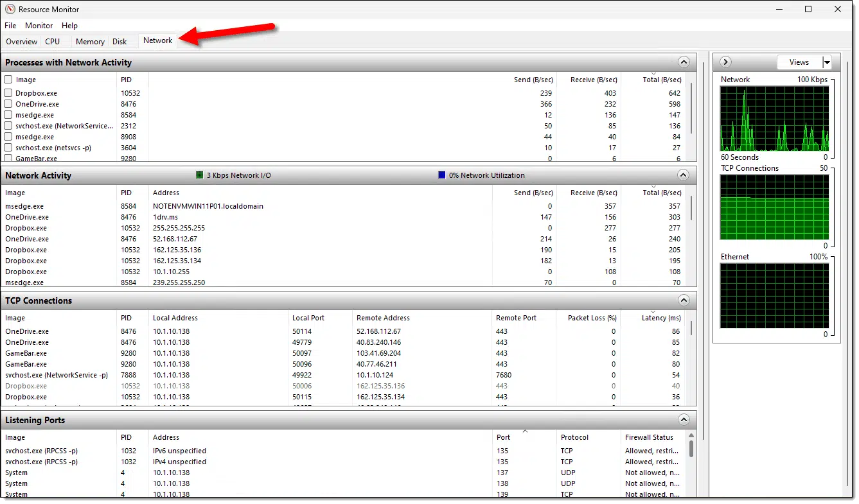Check the msedge.exe PID 8908 checkbox
The height and width of the screenshot is (504, 859).
[8, 137]
